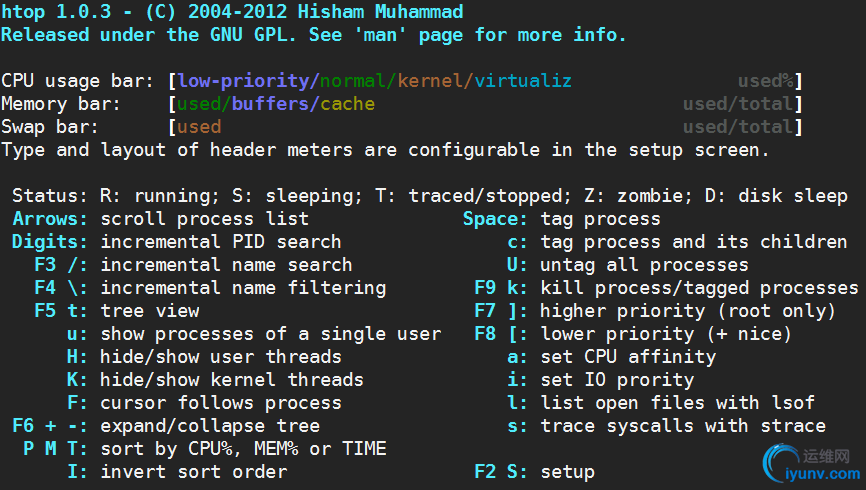Click 'hide/show kernel threads' description
The height and width of the screenshot is (490, 866).
point(232,380)
